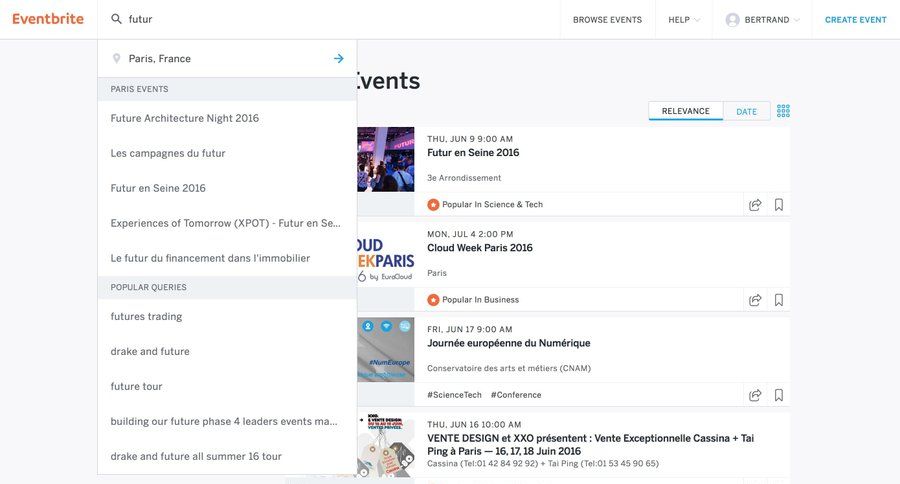Click the Cassina Tai Ping phone details text
Screen dimensions: 900x484
[x=543, y=463]
